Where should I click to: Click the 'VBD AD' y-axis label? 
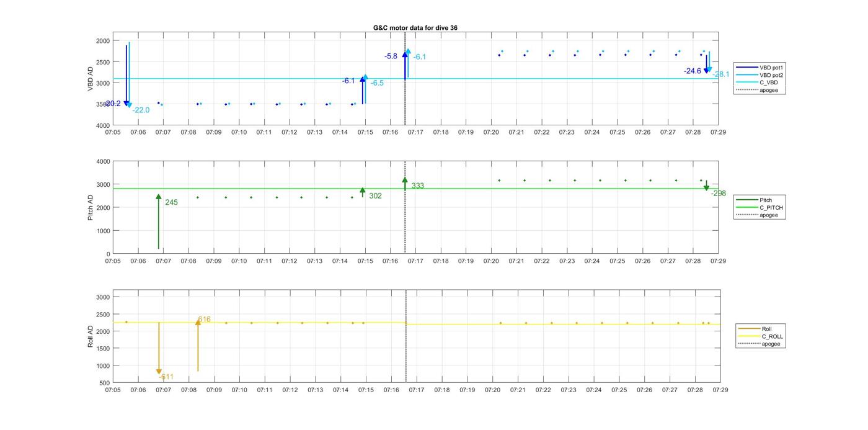tap(91, 79)
